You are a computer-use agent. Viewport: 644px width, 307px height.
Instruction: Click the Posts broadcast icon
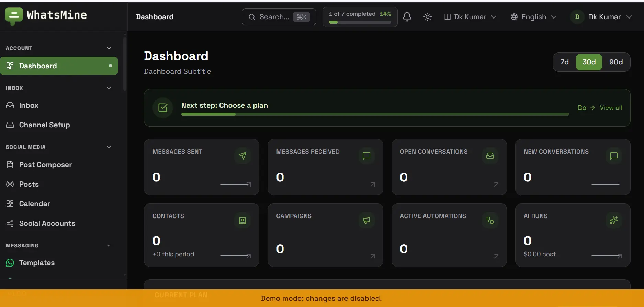[10, 184]
